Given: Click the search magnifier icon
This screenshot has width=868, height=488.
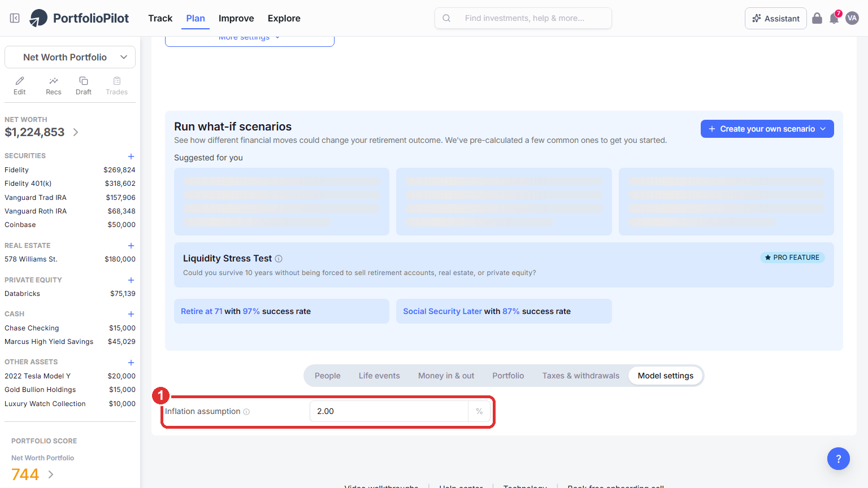Looking at the screenshot, I should click(446, 18).
